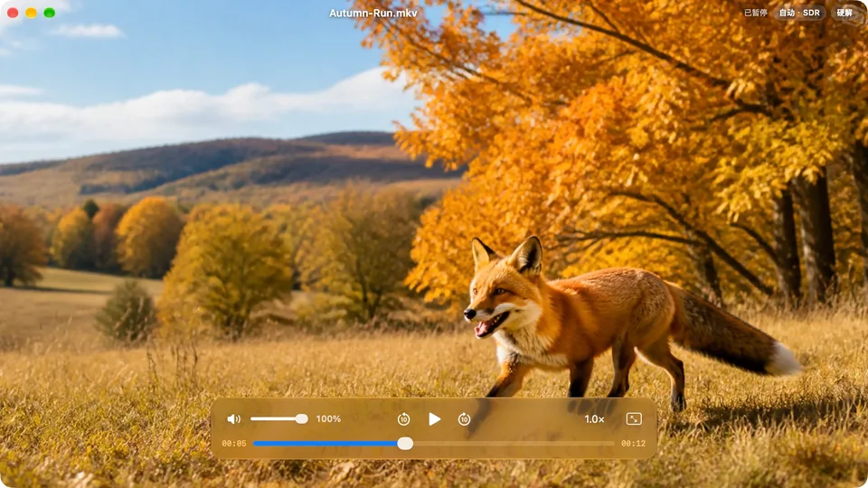Click the Autumn-Run.mkv window title
This screenshot has width=868, height=488.
pos(373,13)
